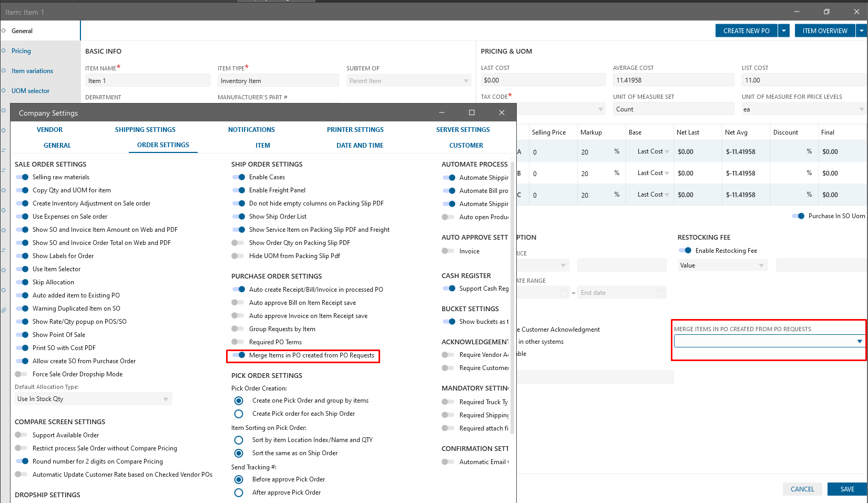The image size is (868, 503).
Task: Disable the Enable Restocking Fee switch
Action: (685, 251)
